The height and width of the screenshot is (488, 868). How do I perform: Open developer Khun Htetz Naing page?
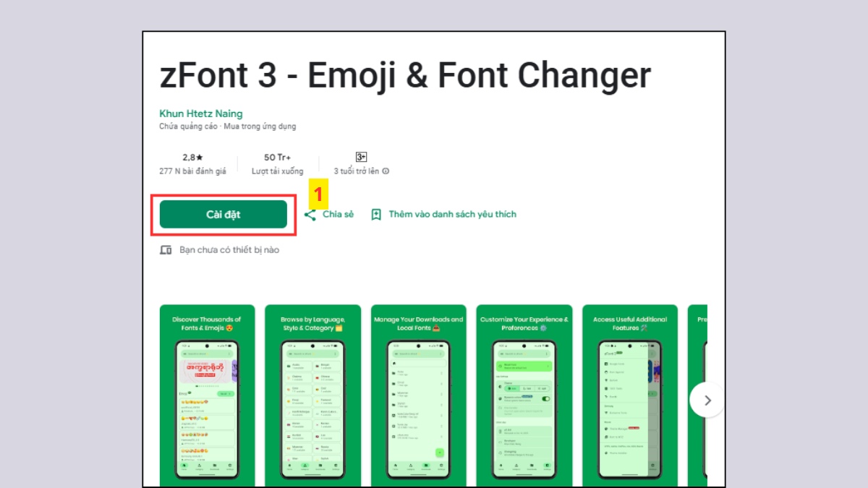click(201, 114)
